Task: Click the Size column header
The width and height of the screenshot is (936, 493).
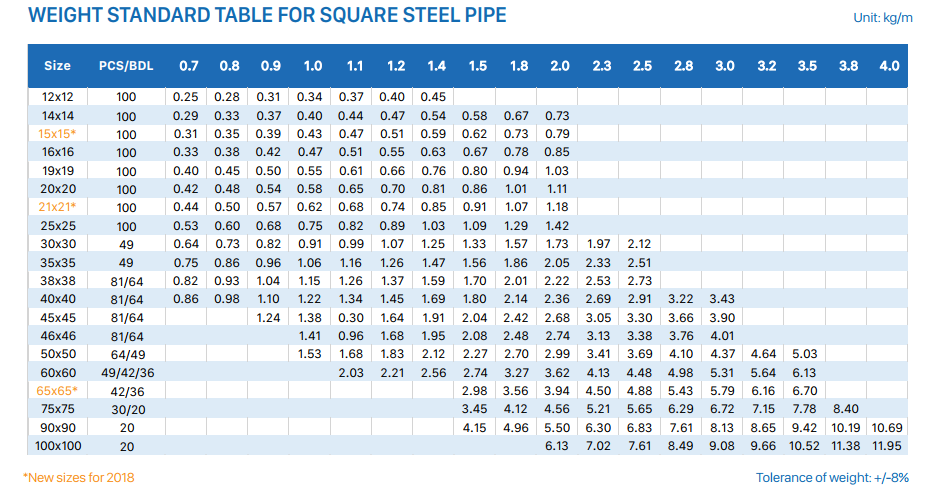Action: (57, 66)
